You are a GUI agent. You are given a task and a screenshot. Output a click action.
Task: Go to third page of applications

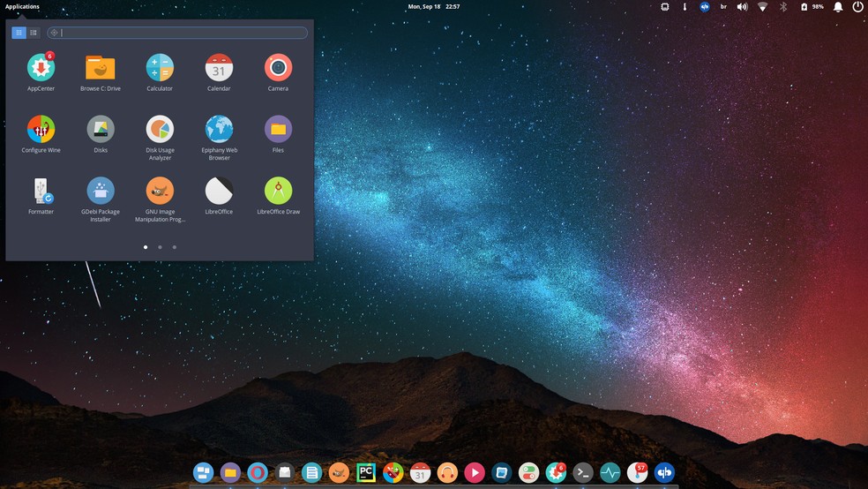pyautogui.click(x=175, y=247)
